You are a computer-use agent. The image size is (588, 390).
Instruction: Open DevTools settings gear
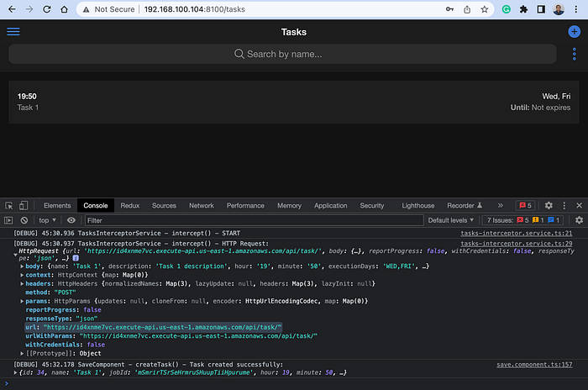[x=549, y=205]
